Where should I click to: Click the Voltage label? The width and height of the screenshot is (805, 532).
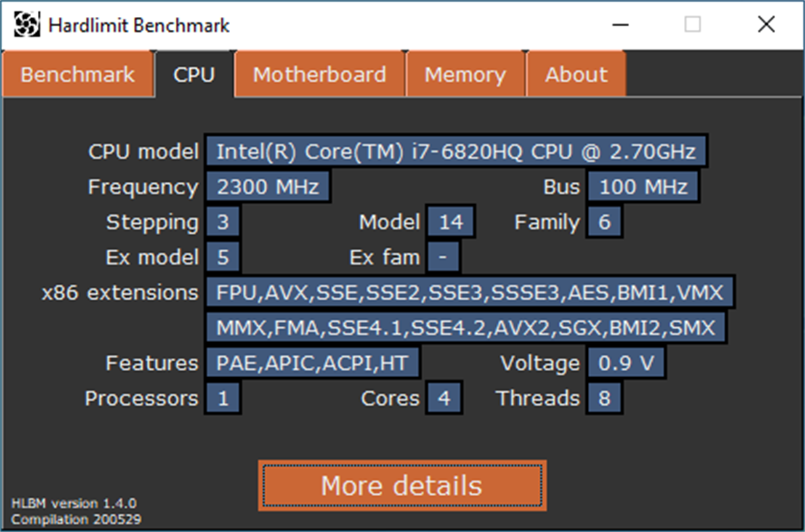pyautogui.click(x=540, y=363)
